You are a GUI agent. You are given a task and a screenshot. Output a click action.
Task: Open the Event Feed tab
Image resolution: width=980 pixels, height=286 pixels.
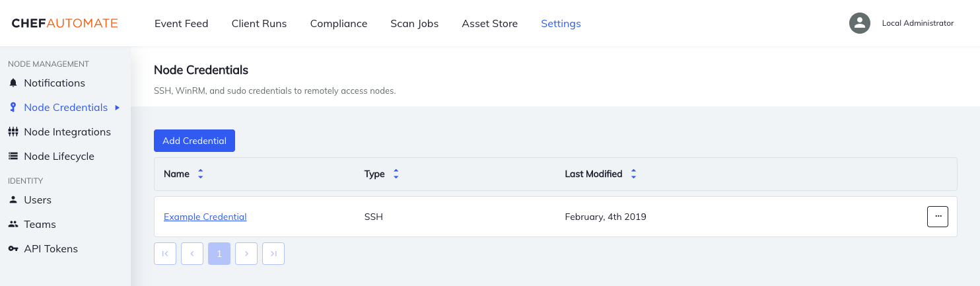(x=181, y=23)
